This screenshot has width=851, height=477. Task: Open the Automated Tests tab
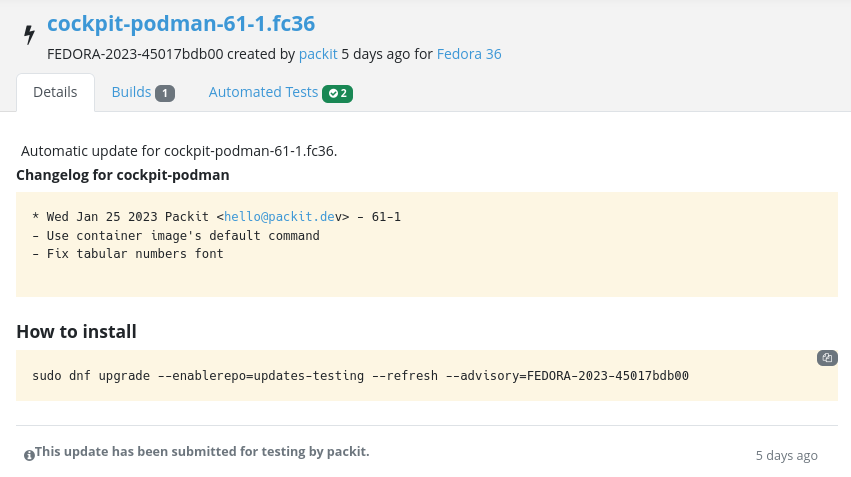coord(263,92)
